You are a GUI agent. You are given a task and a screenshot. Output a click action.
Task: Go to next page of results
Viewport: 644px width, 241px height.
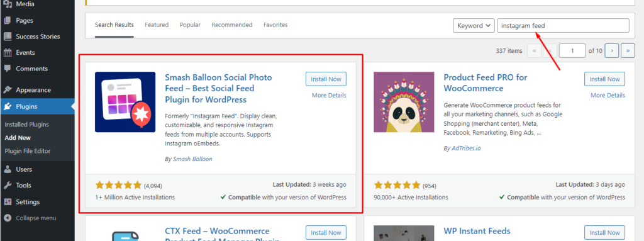click(612, 50)
